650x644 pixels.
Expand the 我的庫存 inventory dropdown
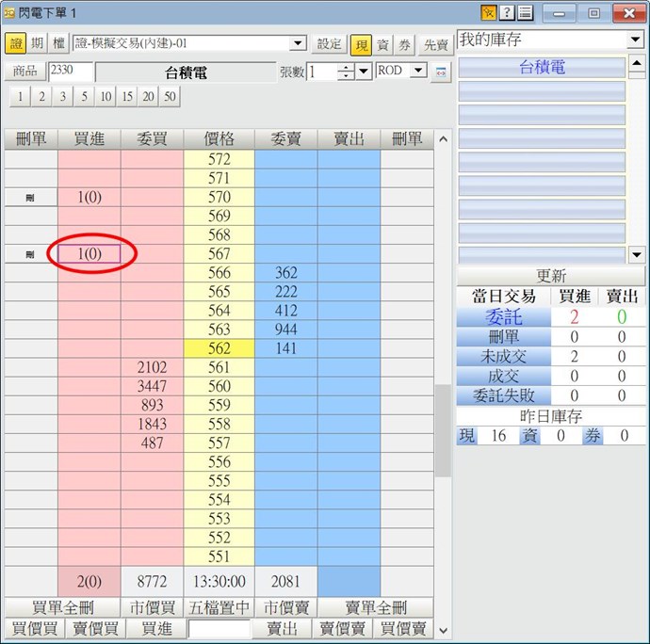(635, 40)
